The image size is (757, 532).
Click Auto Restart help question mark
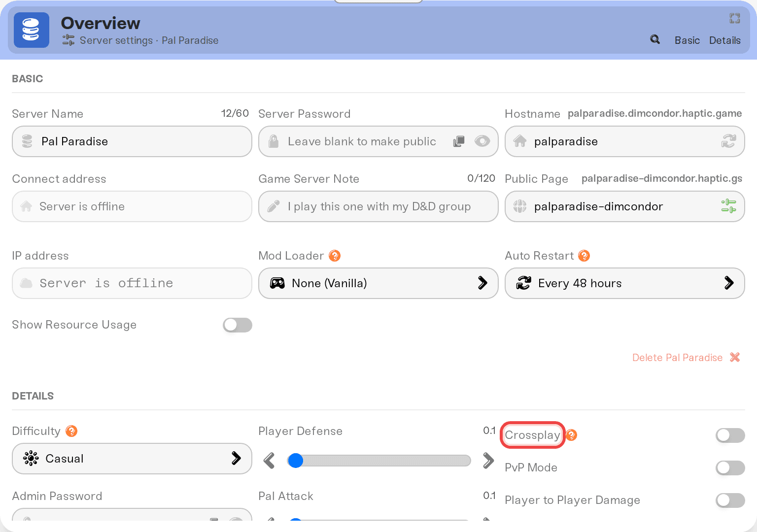(x=584, y=256)
